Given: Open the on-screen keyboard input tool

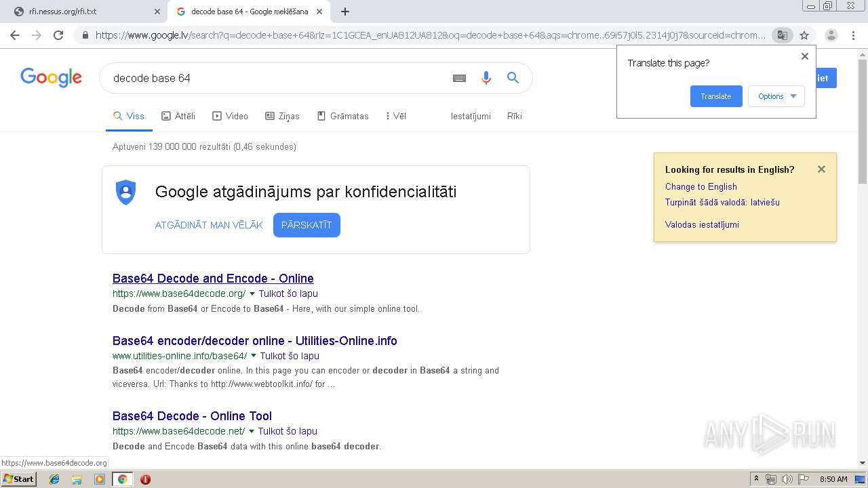Looking at the screenshot, I should (x=459, y=78).
